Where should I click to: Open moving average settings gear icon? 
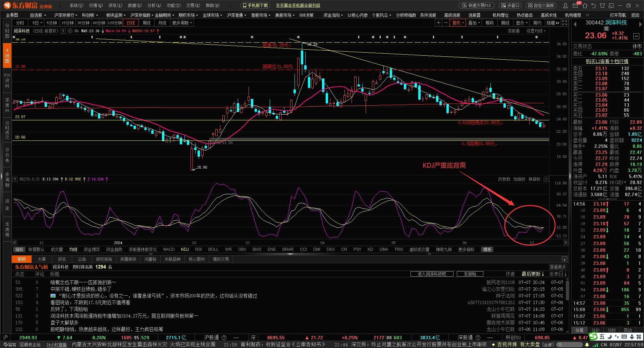coord(70,31)
